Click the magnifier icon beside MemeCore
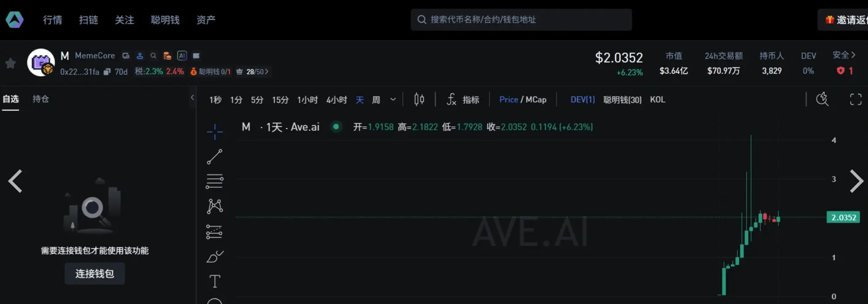 click(153, 56)
